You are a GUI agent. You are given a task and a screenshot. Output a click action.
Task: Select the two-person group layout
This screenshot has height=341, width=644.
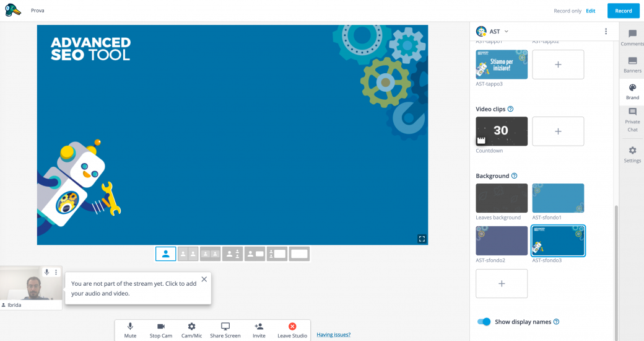pos(210,254)
